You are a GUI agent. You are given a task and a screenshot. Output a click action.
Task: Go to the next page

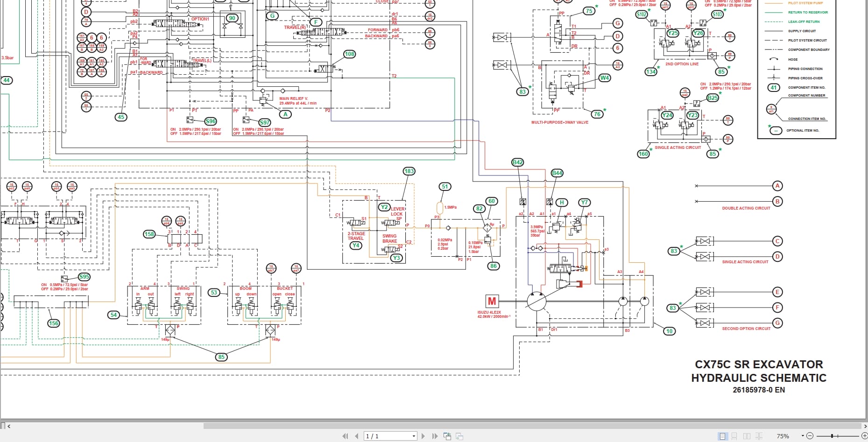(x=423, y=436)
